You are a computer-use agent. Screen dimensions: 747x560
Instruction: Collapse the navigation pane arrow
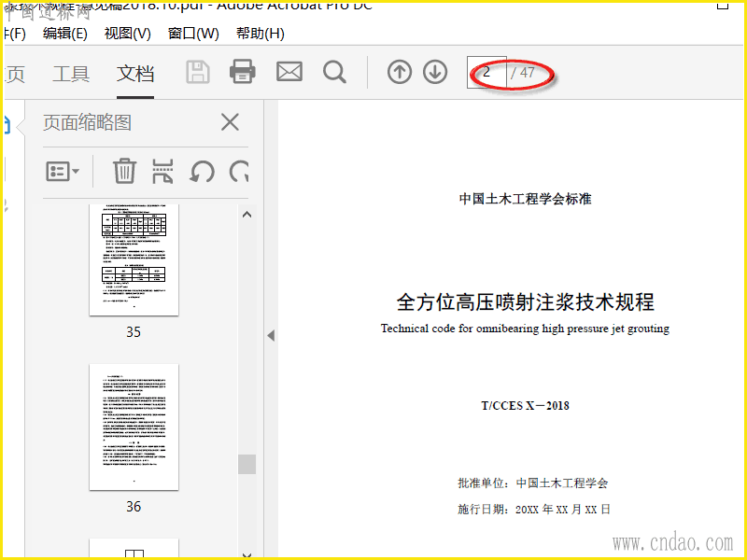pyautogui.click(x=271, y=335)
